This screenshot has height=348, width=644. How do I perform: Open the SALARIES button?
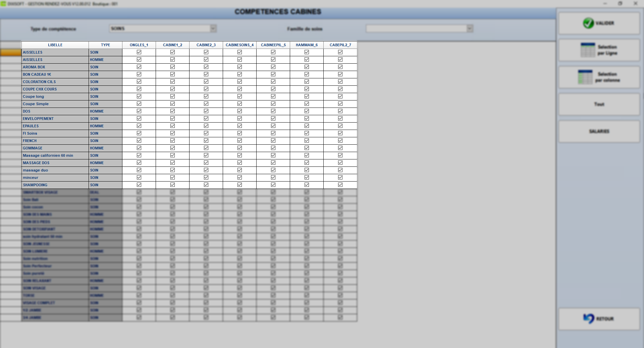[x=599, y=132]
